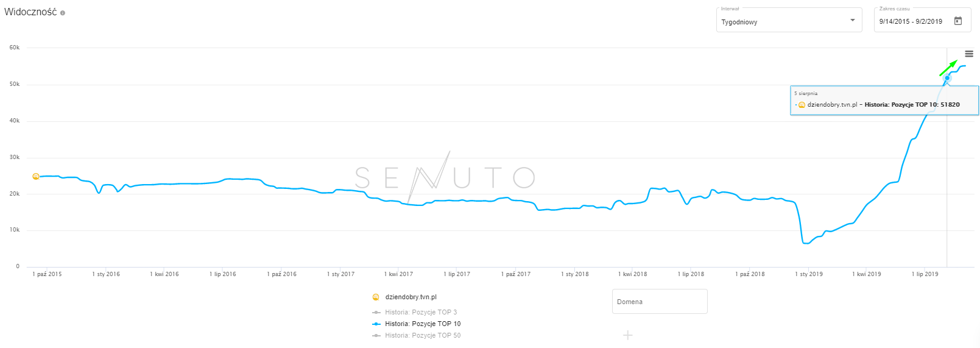
Task: Click the info icon beside Widoczność
Action: (63, 13)
